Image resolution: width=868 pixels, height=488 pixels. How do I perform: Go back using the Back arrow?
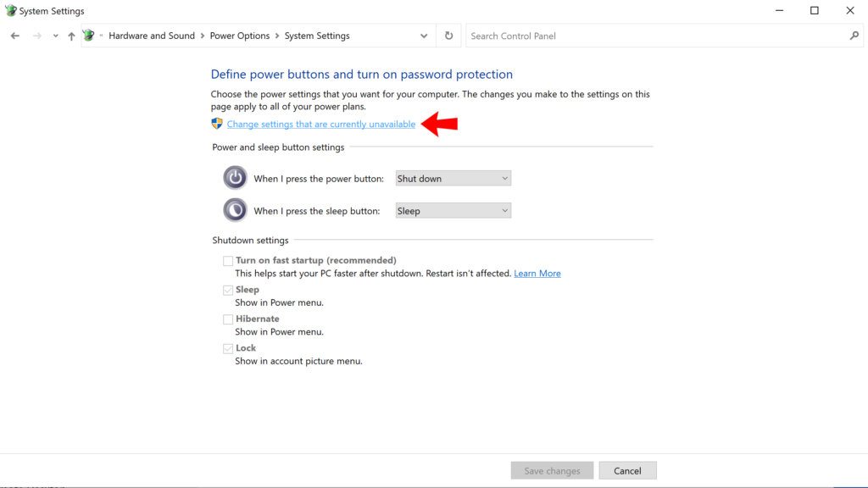click(x=15, y=36)
